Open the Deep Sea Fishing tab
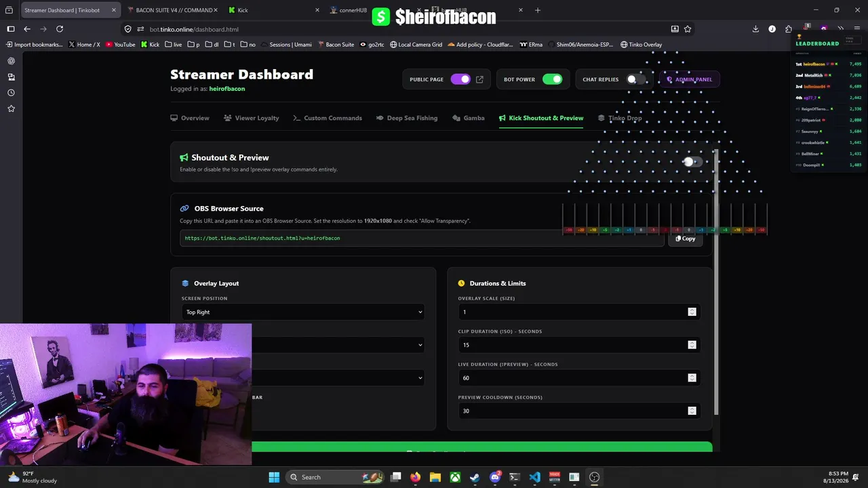This screenshot has width=868, height=488. click(x=407, y=118)
